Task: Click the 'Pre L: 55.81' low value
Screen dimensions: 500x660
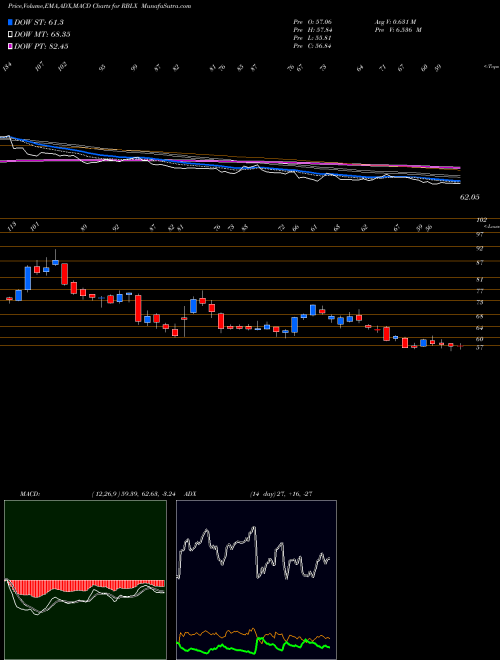Action: (x=313, y=38)
